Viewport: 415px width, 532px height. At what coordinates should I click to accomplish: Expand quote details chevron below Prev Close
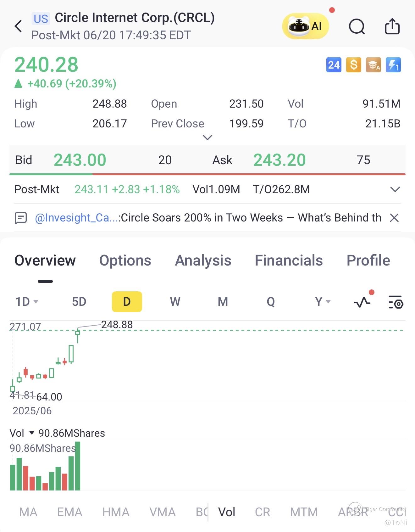(207, 137)
